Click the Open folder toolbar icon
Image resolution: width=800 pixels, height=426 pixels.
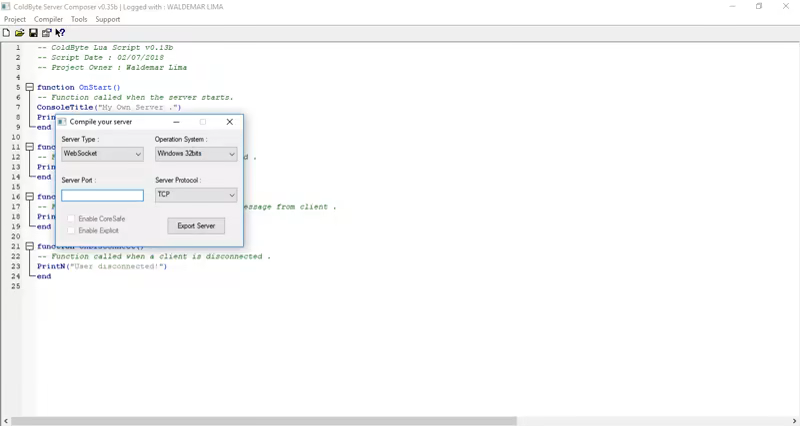click(x=19, y=33)
